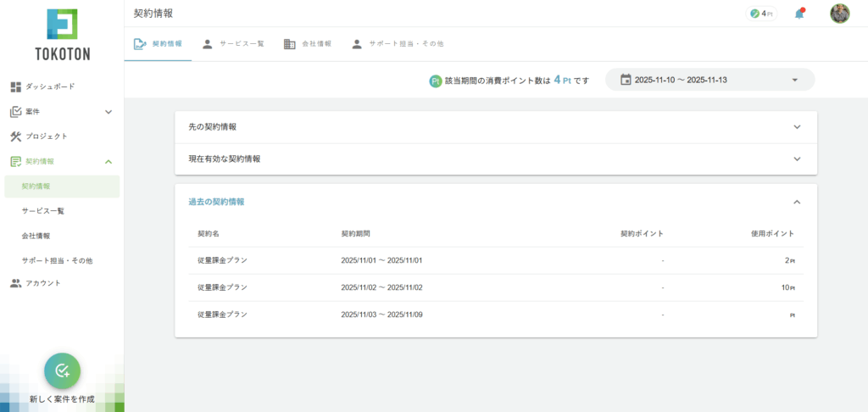Switch to the 会社情報 tab
Image resolution: width=868 pixels, height=412 pixels.
point(308,44)
